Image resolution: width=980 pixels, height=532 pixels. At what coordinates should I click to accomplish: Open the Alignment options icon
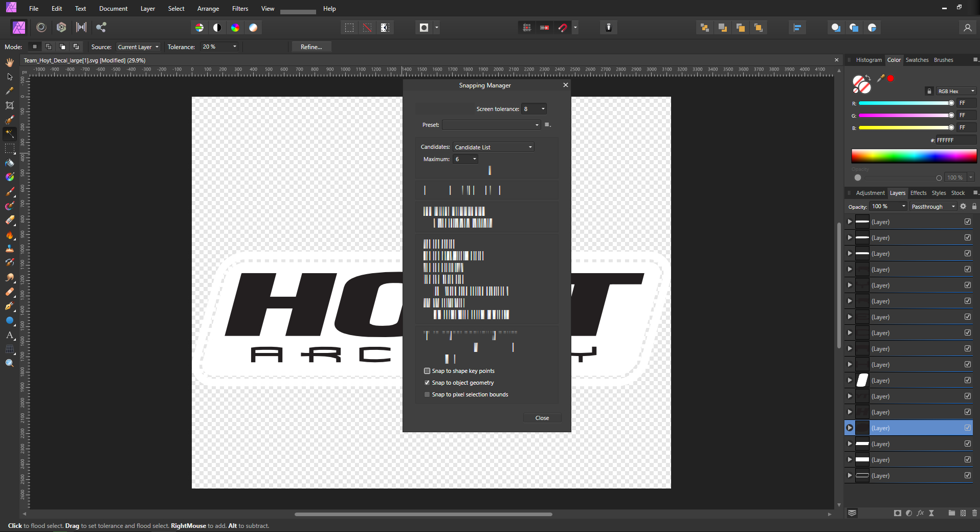point(797,28)
